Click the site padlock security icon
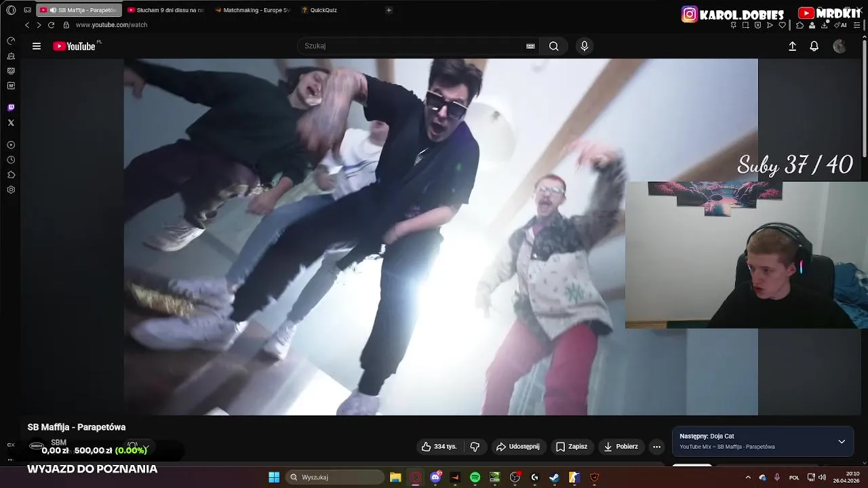 66,25
